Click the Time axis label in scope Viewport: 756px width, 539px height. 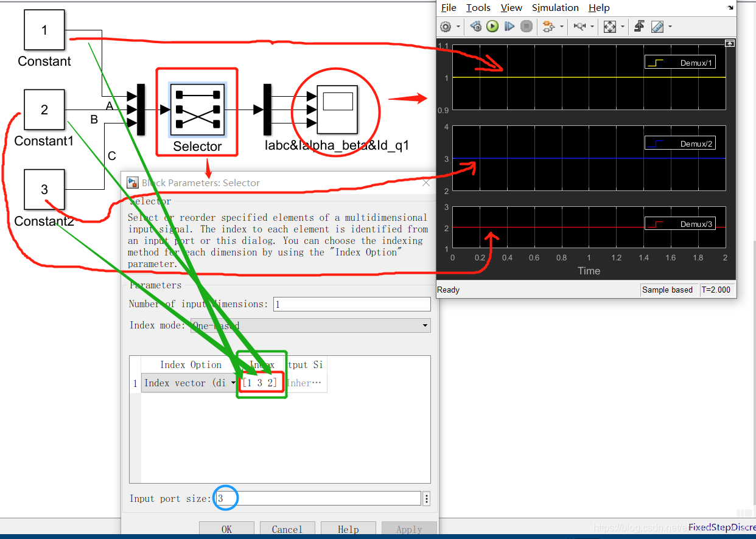[x=589, y=271]
